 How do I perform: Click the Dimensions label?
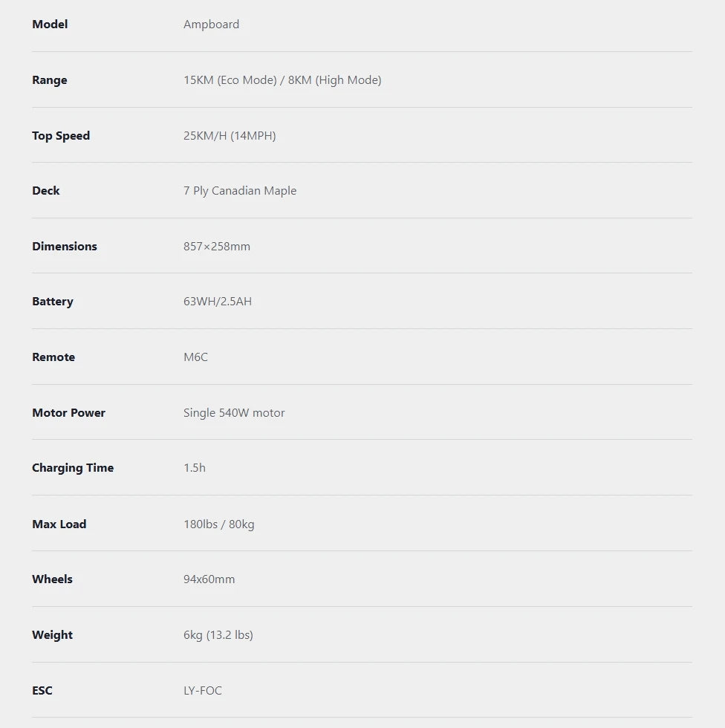[x=65, y=247]
